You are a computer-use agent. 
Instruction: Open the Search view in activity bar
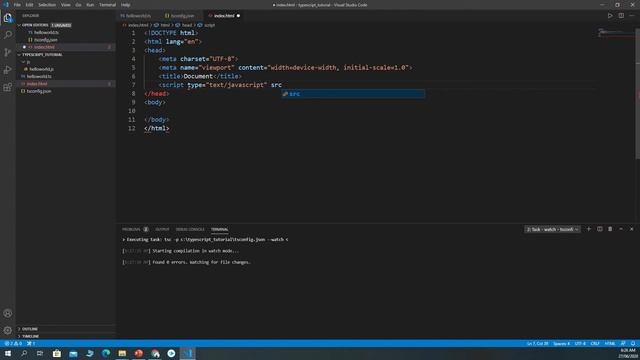click(8, 35)
